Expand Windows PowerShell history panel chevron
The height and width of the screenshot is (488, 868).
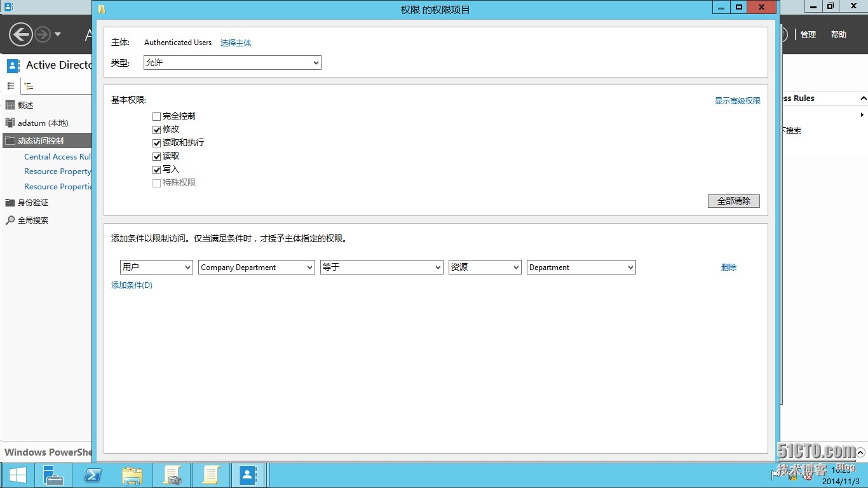pyautogui.click(x=861, y=452)
